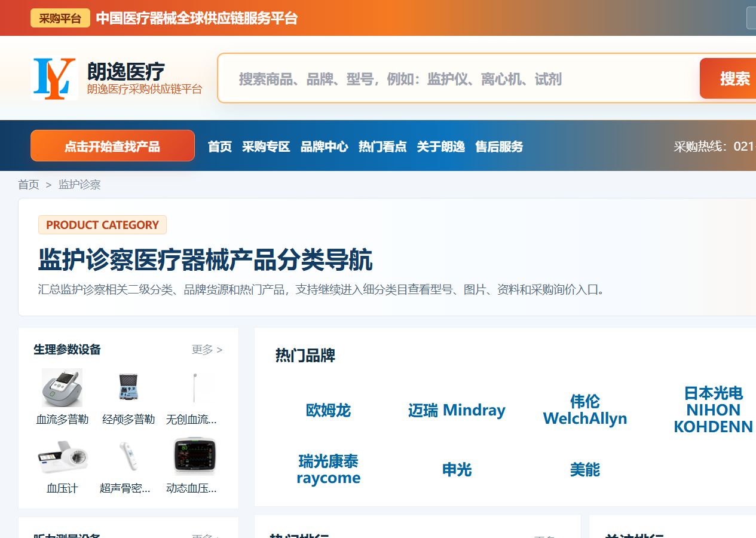
Task: Open the 售后服务 menu item
Action: pyautogui.click(x=499, y=146)
